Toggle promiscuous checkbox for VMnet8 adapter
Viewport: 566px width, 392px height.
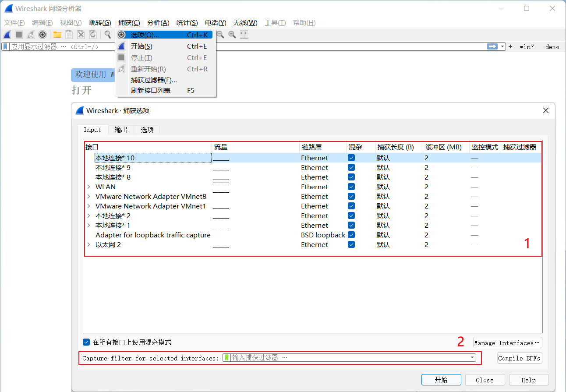351,196
